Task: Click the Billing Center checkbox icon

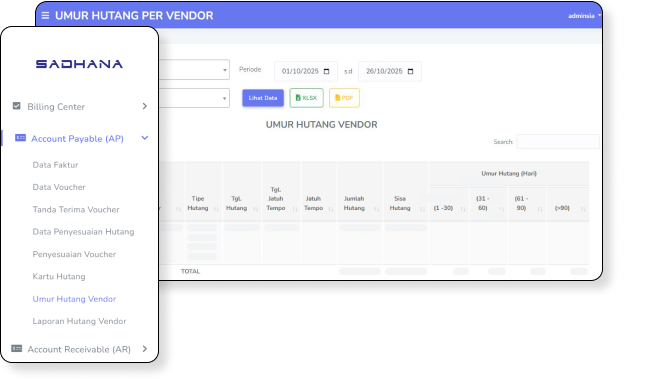Action: pyautogui.click(x=17, y=106)
